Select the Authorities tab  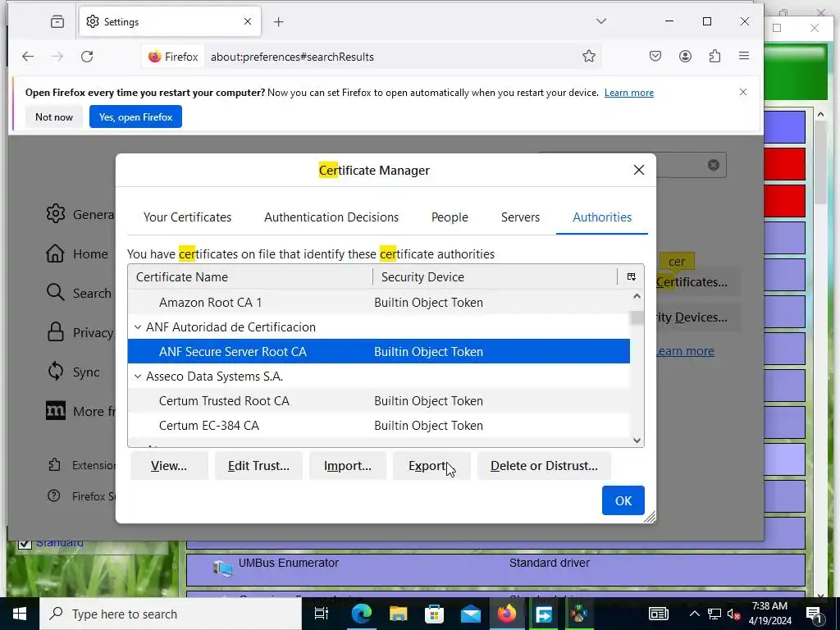tap(602, 217)
